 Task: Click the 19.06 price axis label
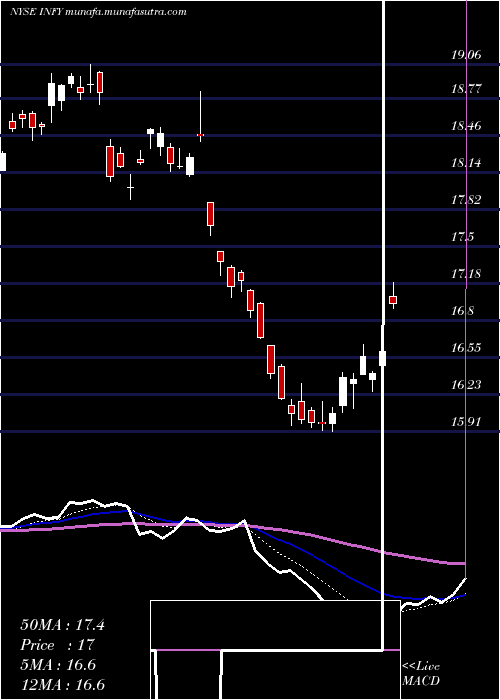coord(466,55)
